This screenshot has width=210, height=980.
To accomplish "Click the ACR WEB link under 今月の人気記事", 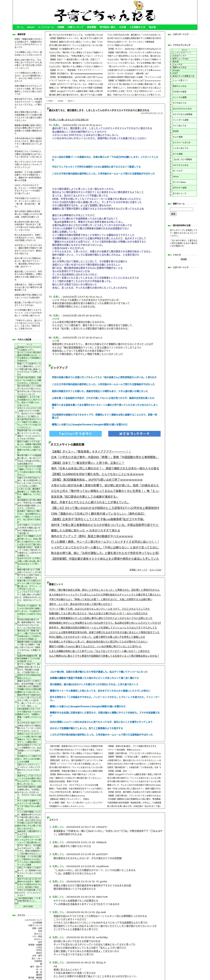I will [28, 906].
